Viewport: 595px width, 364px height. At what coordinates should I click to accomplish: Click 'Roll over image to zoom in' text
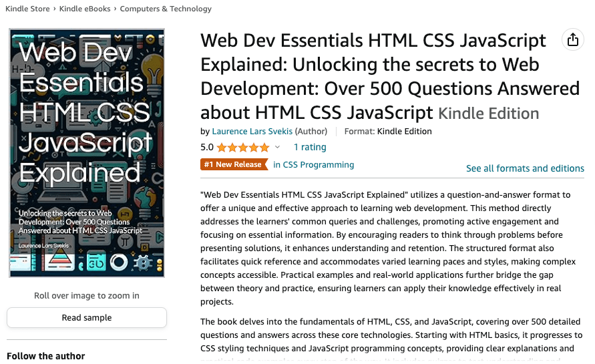[87, 295]
